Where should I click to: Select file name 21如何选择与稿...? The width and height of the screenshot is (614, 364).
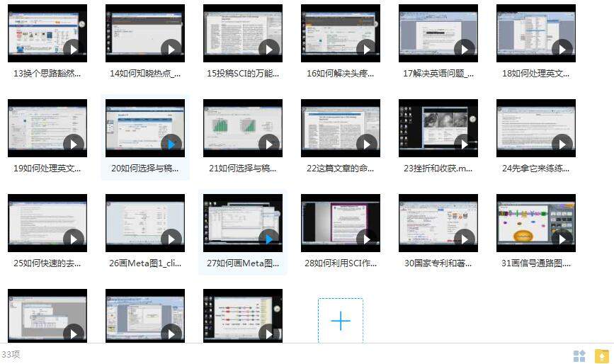click(x=243, y=169)
